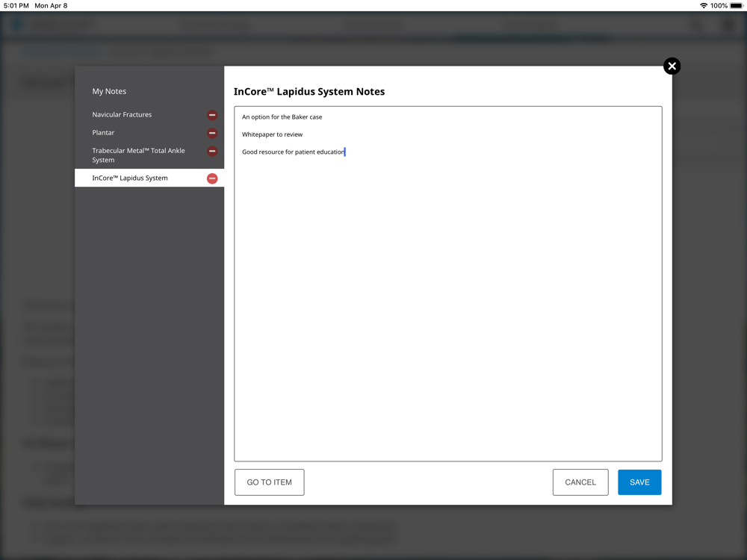Remove the Plantar note entry
Image resolution: width=747 pixels, height=560 pixels.
click(212, 133)
